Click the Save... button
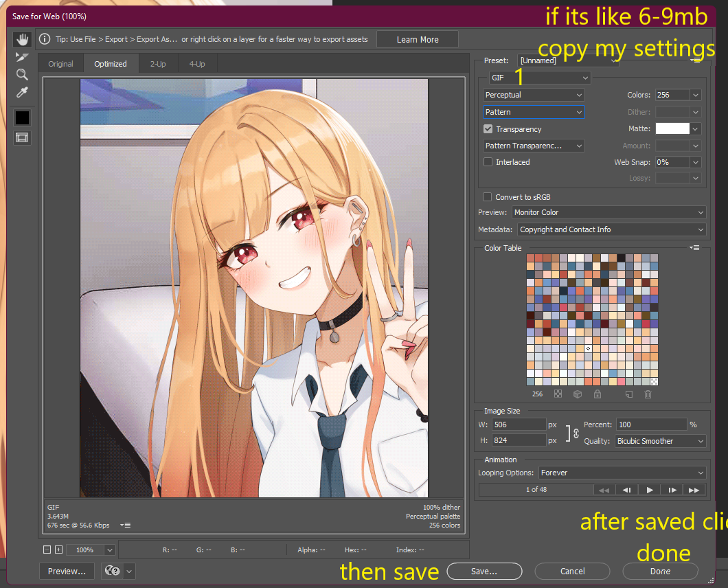The image size is (728, 588). 484,572
